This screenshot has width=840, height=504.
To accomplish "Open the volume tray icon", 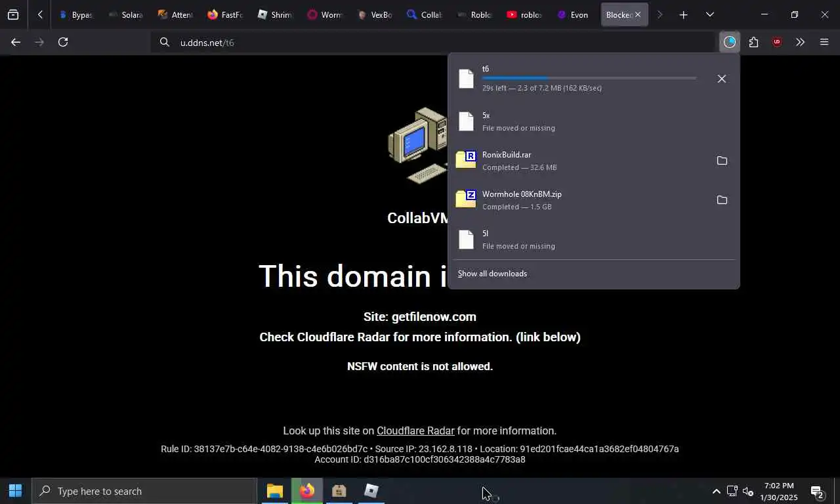I will 747,491.
